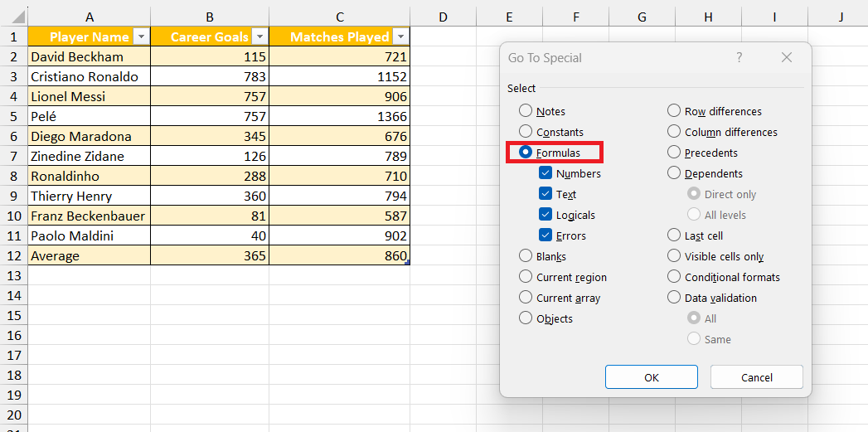Select column B header
Viewport: 868px width, 432px height.
[x=210, y=17]
